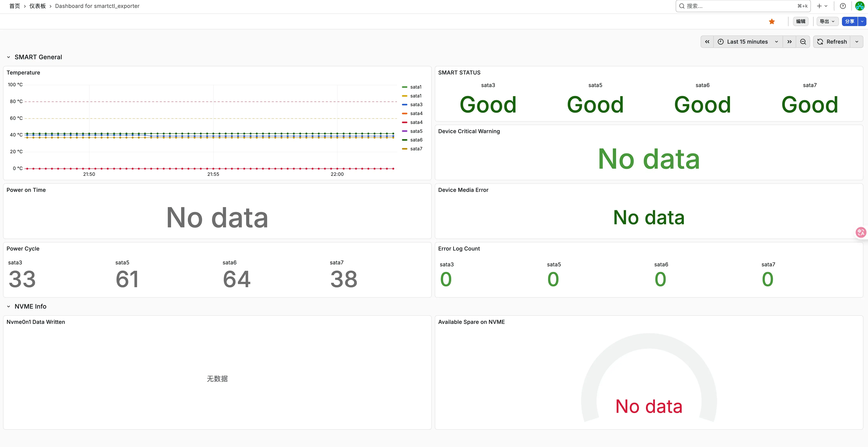Screen dimensions: 868x447
Task: Toggle sata7 series in Temperature legend
Action: point(416,149)
